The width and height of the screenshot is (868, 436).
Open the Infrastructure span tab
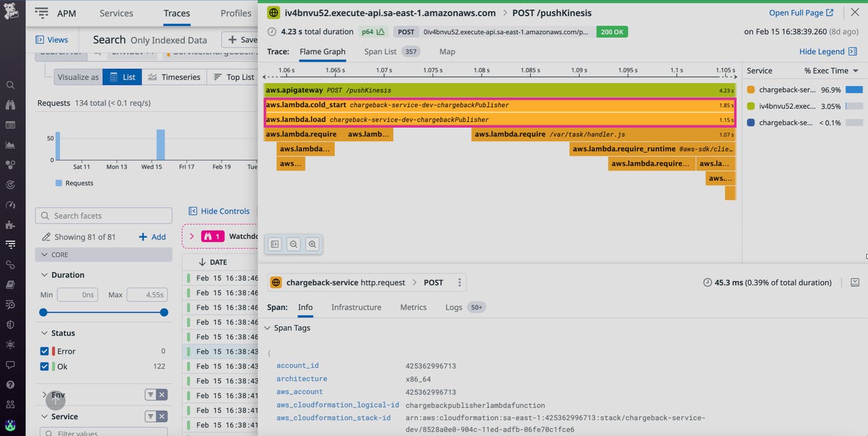click(356, 307)
